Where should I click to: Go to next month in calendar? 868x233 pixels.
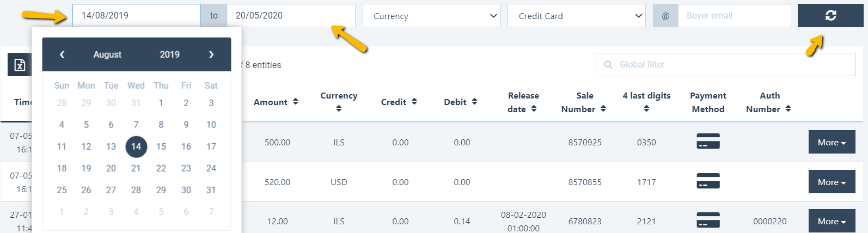coord(211,54)
